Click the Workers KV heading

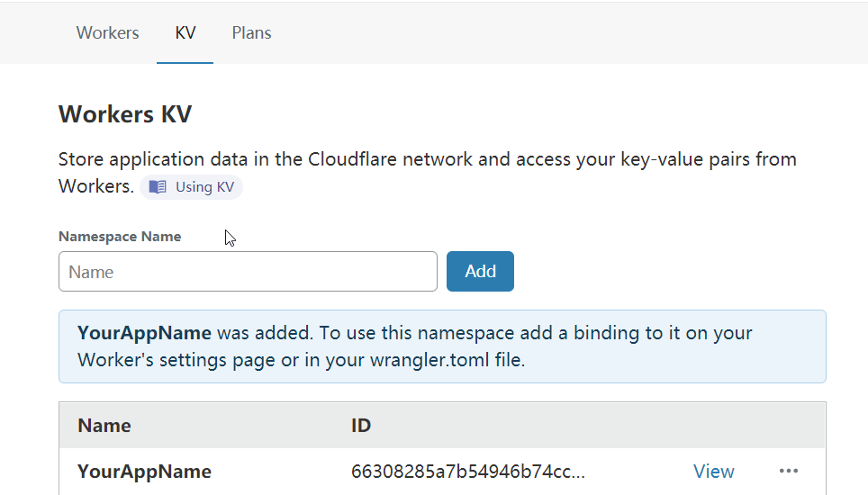coord(125,114)
